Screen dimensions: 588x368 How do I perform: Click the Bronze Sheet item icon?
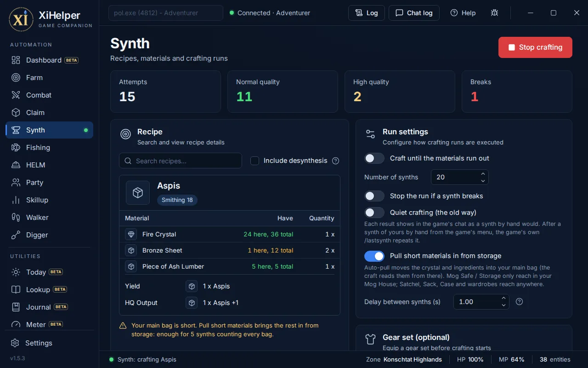click(131, 250)
